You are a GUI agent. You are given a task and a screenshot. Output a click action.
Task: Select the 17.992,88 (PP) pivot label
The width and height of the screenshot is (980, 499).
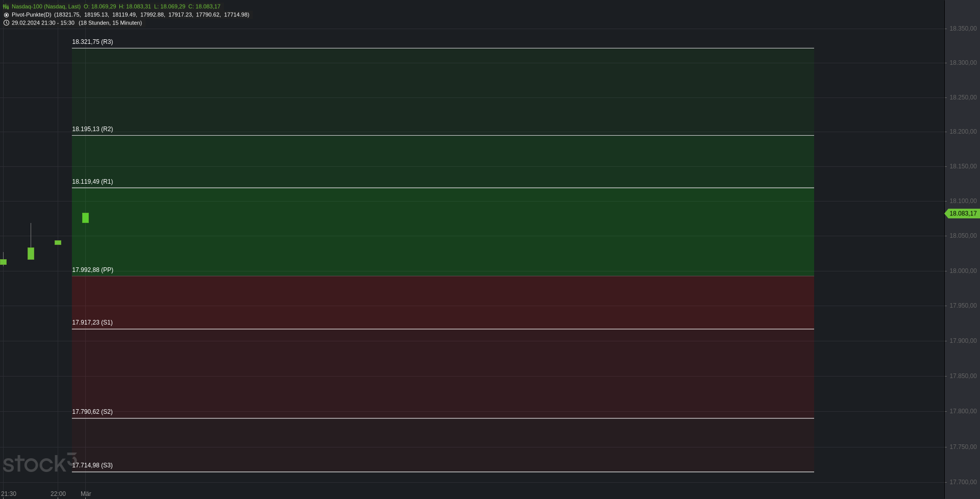pyautogui.click(x=92, y=270)
